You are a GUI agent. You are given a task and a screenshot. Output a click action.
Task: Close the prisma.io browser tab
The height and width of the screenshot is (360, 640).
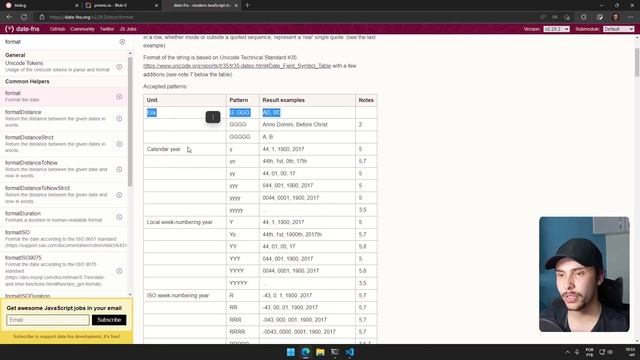click(156, 5)
